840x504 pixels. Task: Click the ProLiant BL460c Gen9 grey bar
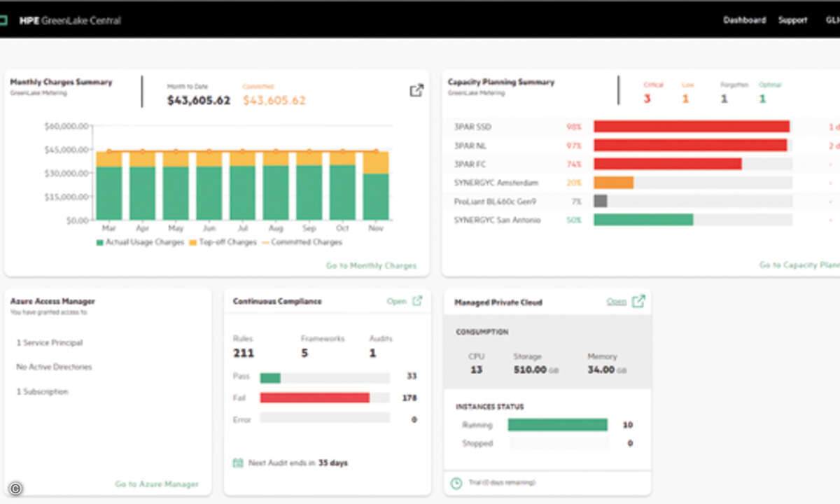point(601,201)
